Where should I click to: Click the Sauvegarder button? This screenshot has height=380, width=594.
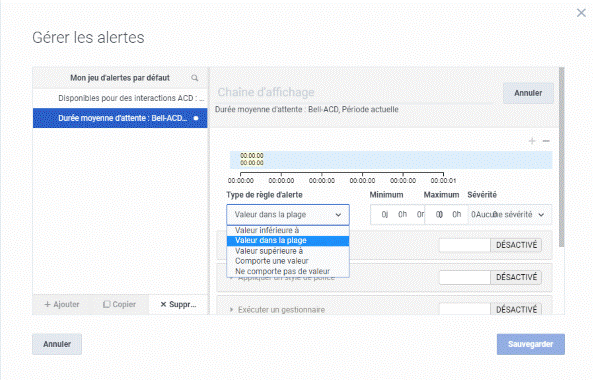[x=530, y=344]
